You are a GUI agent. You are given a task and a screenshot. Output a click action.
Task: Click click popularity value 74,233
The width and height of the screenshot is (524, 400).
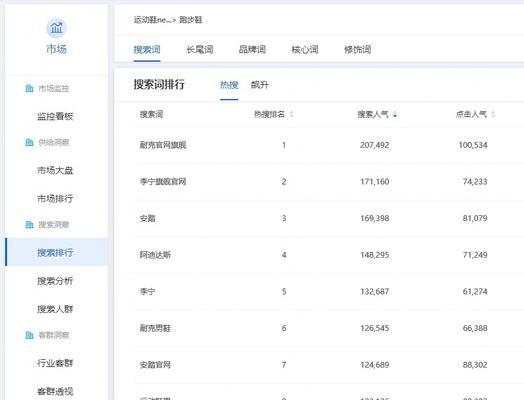[475, 181]
